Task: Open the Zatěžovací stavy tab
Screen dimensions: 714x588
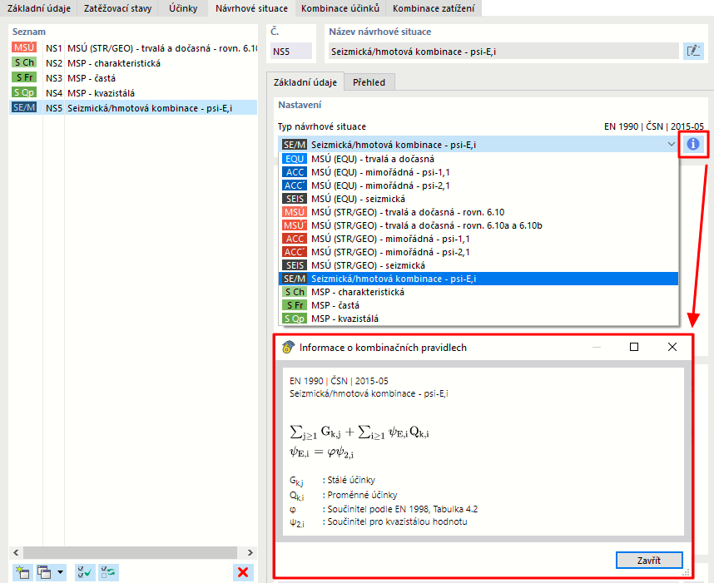Action: pyautogui.click(x=117, y=8)
